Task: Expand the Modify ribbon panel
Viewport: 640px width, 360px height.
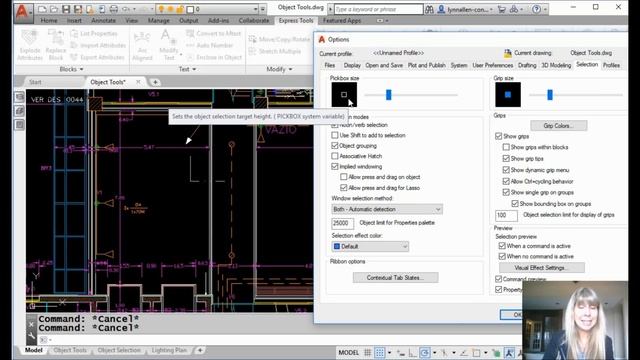Action: pyautogui.click(x=279, y=69)
